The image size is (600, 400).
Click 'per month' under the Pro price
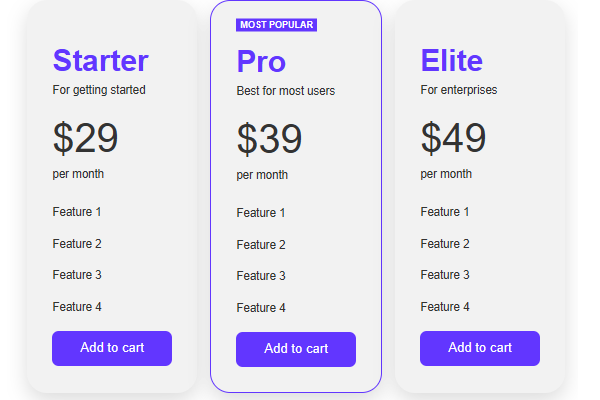262,175
